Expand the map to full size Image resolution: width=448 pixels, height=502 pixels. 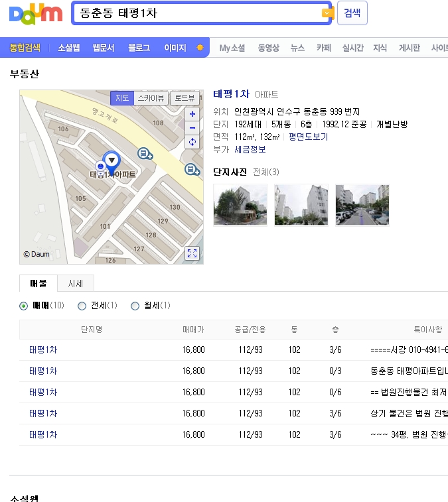(192, 253)
